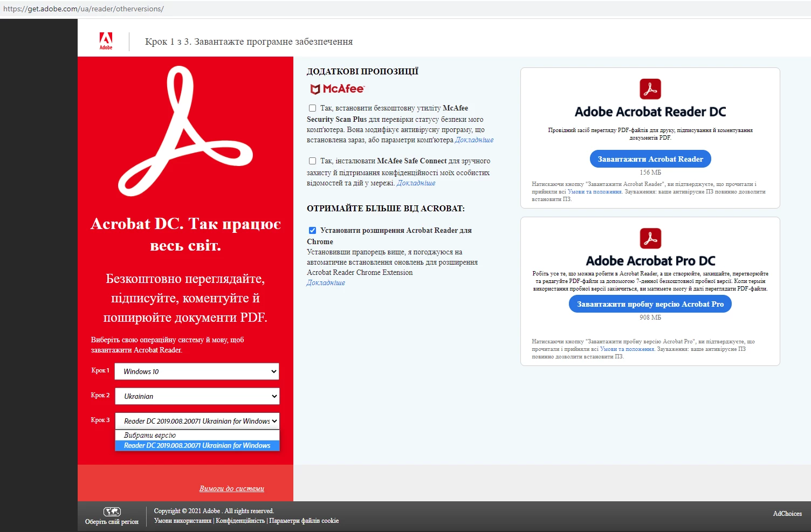Choose Reader DC 2019.008.20071 Ukrainian from the open list
This screenshot has width=811, height=532.
click(197, 445)
